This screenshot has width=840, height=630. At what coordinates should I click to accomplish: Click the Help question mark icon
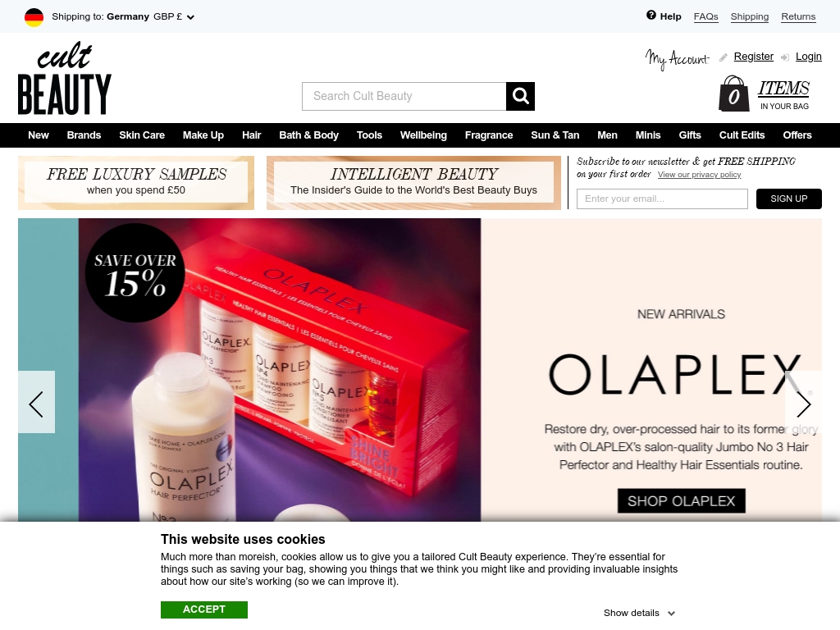coord(651,16)
